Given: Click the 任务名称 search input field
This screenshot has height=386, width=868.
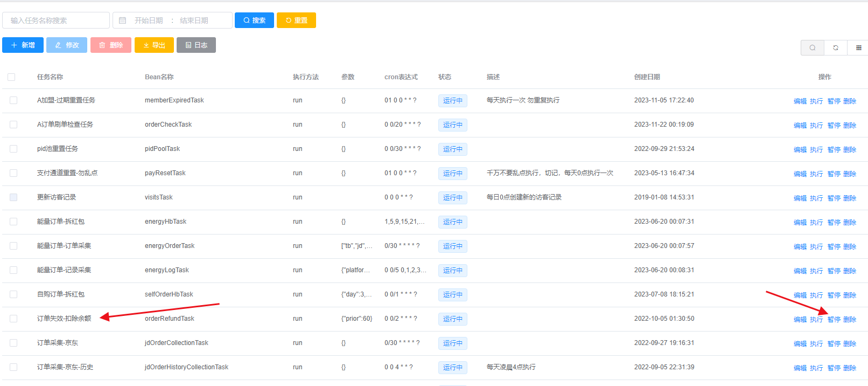Looking at the screenshot, I should click(56, 20).
